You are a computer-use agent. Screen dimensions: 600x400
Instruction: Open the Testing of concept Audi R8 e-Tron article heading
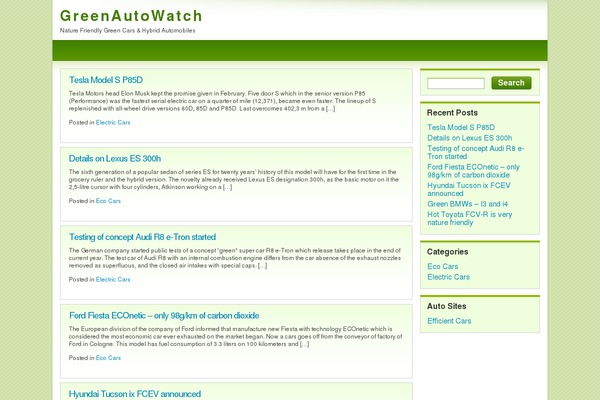point(142,237)
